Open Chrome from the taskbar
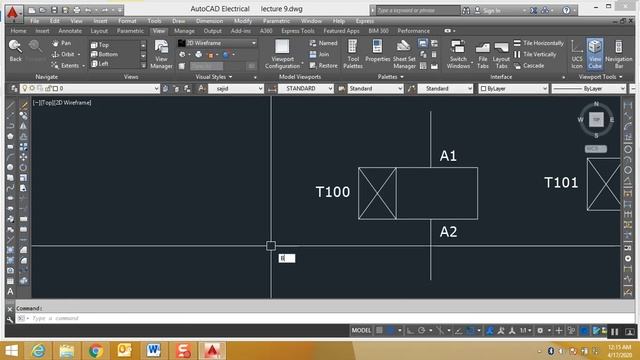The height and width of the screenshot is (360, 640). [x=96, y=351]
